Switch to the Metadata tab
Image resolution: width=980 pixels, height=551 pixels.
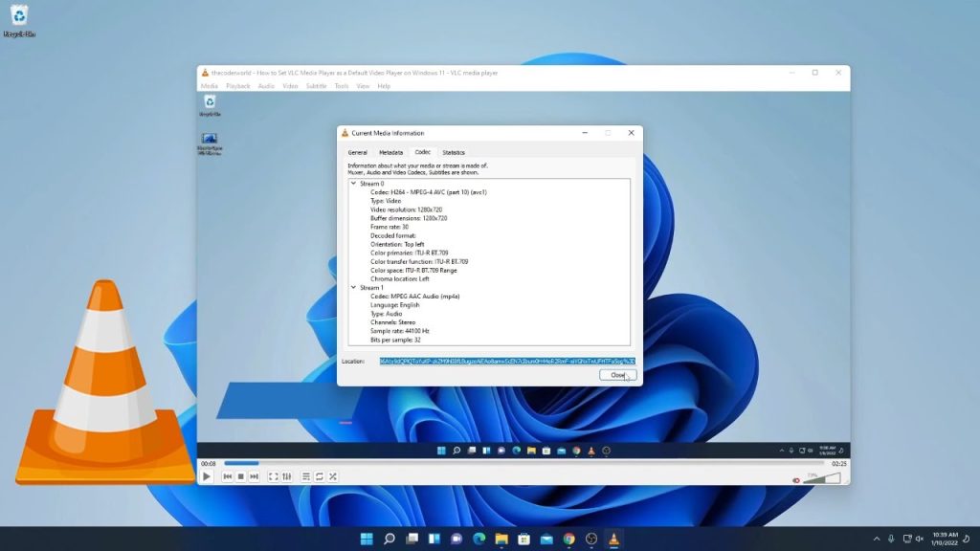pyautogui.click(x=390, y=152)
